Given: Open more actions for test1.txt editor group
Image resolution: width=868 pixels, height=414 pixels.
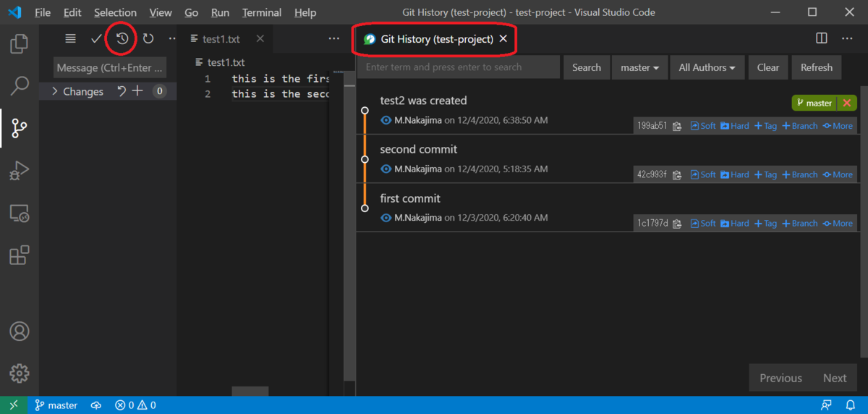Looking at the screenshot, I should click(334, 39).
